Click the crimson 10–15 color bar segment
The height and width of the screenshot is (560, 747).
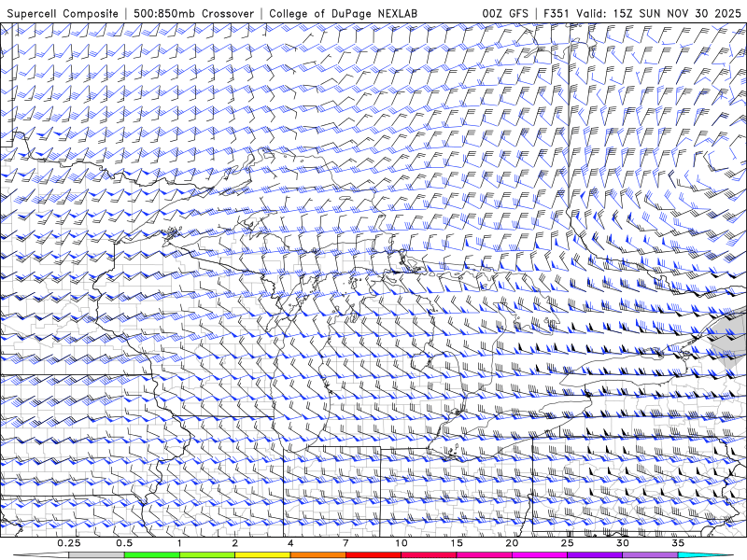(429, 555)
